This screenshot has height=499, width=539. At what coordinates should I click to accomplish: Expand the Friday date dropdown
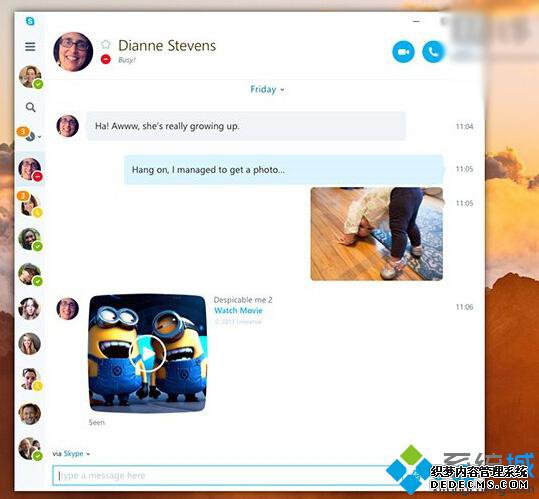267,89
